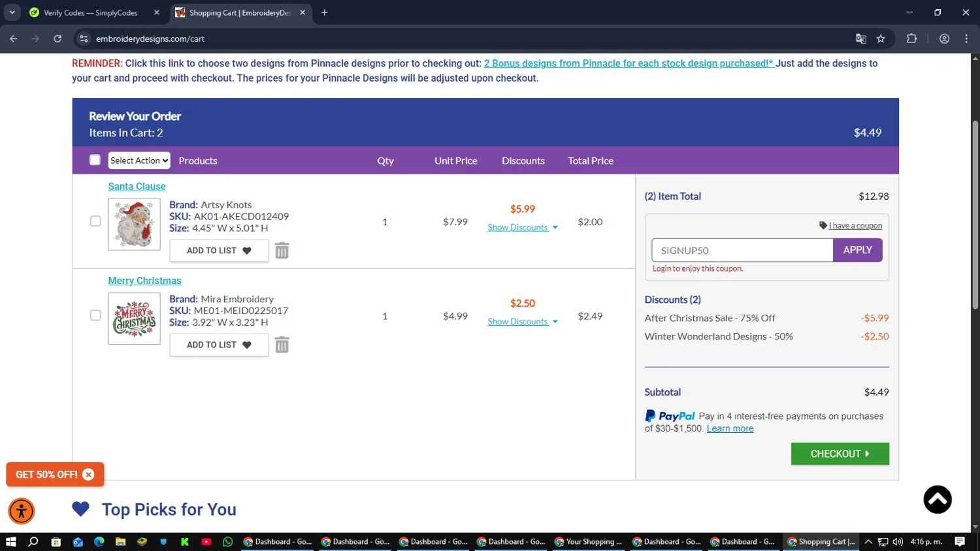Image resolution: width=980 pixels, height=551 pixels.
Task: Delete Santa Clause item with trash icon
Action: (282, 251)
